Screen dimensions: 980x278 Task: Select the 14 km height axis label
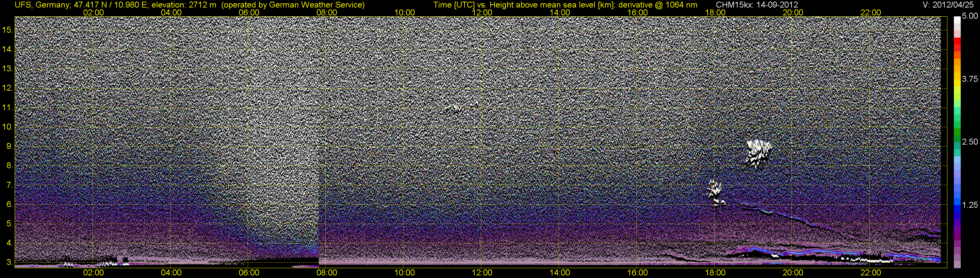[x=8, y=49]
